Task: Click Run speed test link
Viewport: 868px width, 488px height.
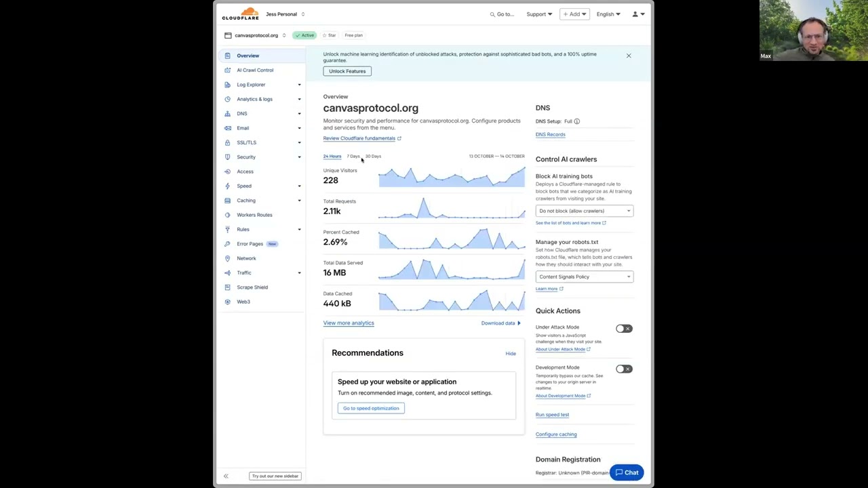Action: coord(552,415)
